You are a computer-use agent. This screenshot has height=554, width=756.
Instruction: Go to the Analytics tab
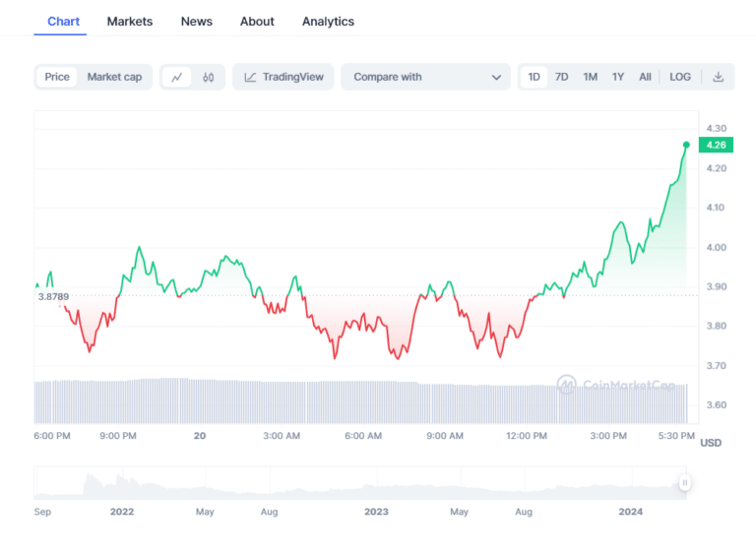pyautogui.click(x=328, y=21)
